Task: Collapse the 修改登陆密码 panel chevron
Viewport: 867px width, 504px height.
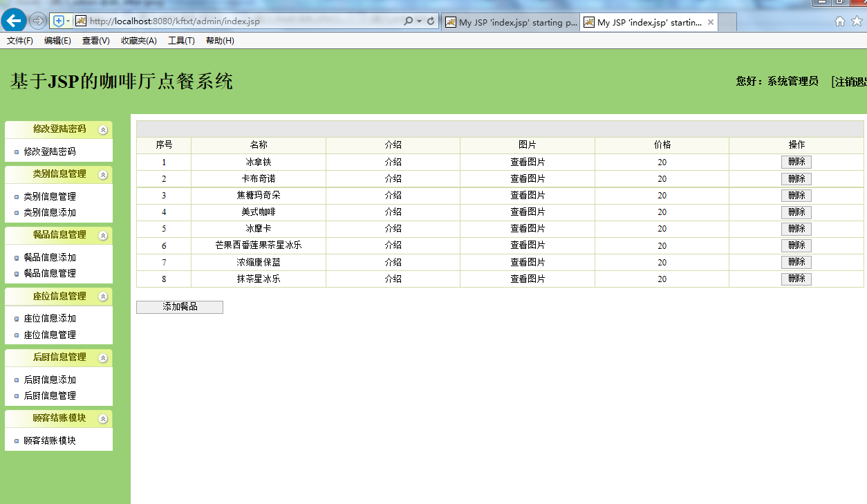Action: tap(103, 130)
